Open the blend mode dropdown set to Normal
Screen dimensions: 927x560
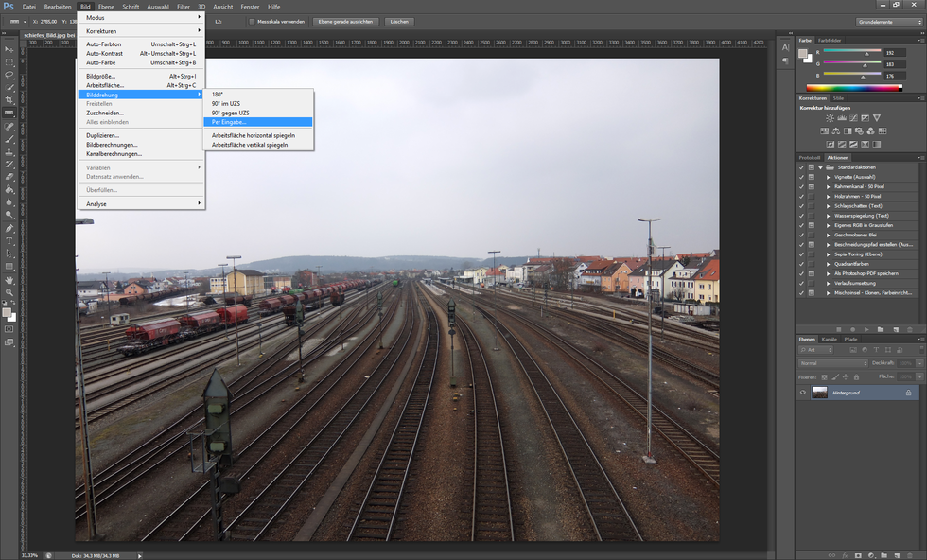coord(833,363)
